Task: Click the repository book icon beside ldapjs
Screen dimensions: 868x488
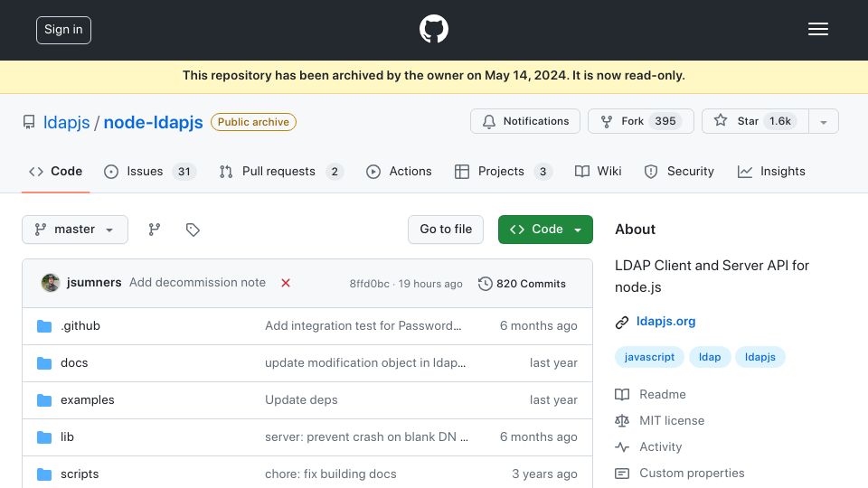Action: coord(29,122)
